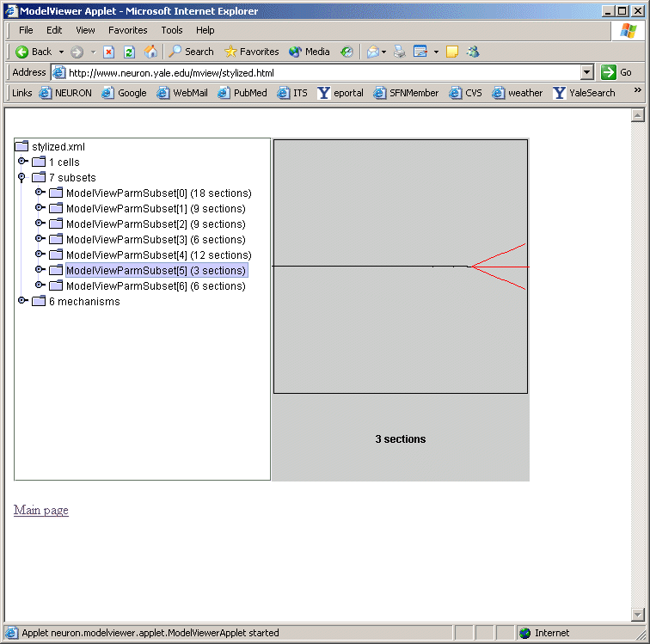Collapse the '7 subsets' tree node
Screen dimensions: 650x644
(21, 177)
